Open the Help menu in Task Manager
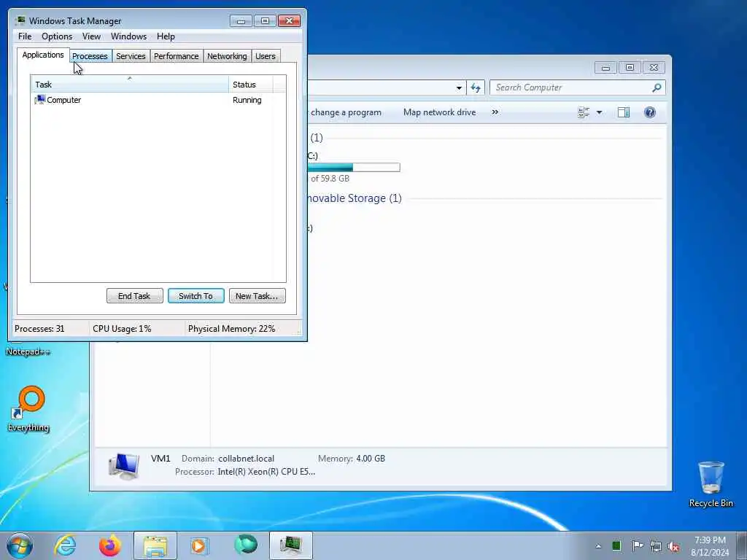 (166, 36)
